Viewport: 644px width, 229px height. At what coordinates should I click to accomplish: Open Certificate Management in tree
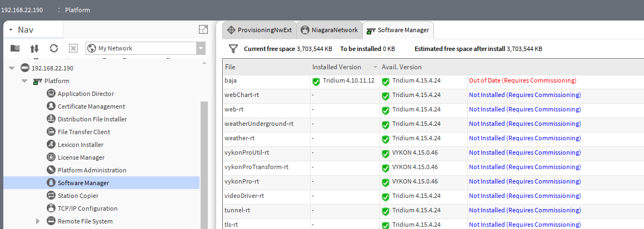click(91, 106)
